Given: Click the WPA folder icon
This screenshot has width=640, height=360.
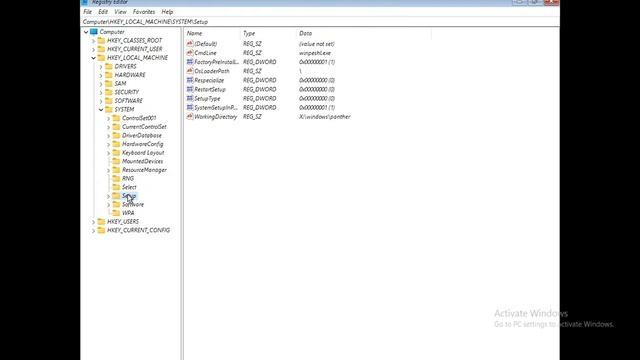Looking at the screenshot, I should click(116, 213).
